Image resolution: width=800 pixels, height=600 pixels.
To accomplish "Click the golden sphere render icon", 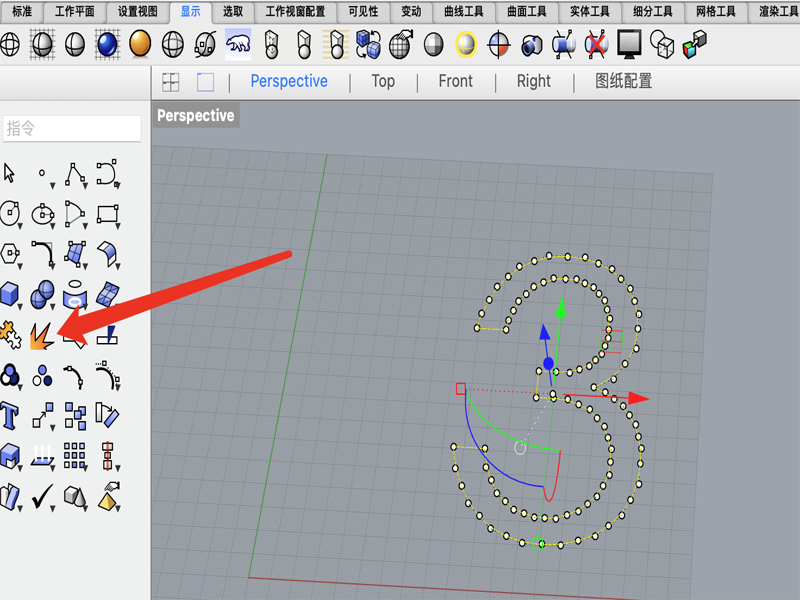I will [140, 43].
